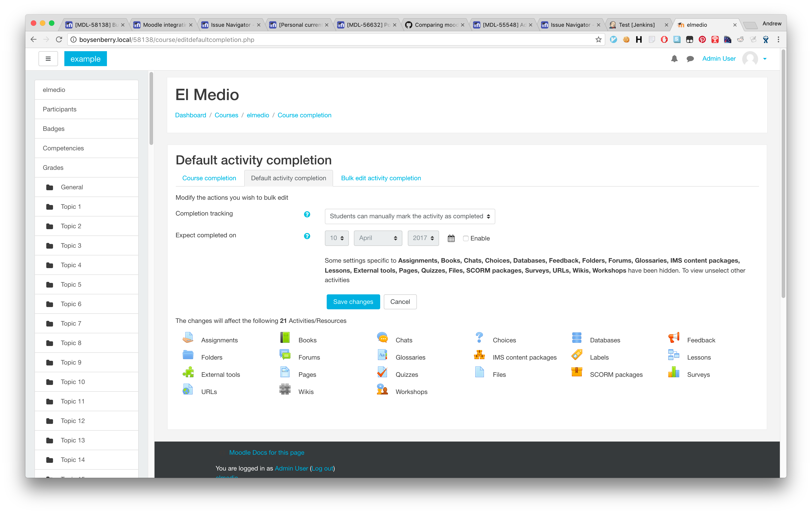Click the Save changes button
The height and width of the screenshot is (514, 812).
pos(353,302)
